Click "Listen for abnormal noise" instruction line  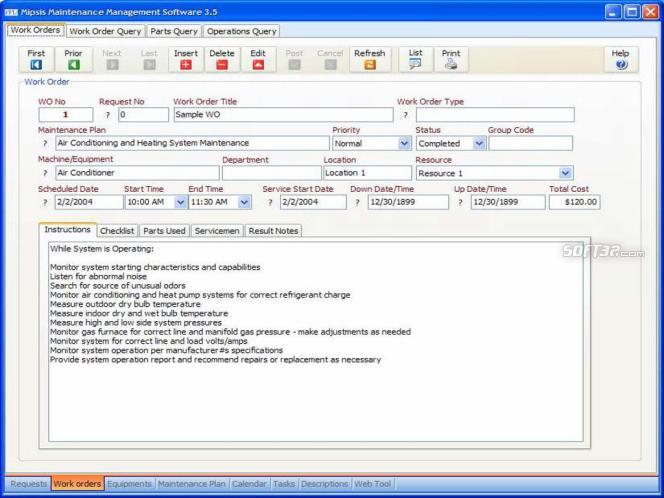[x=98, y=277]
